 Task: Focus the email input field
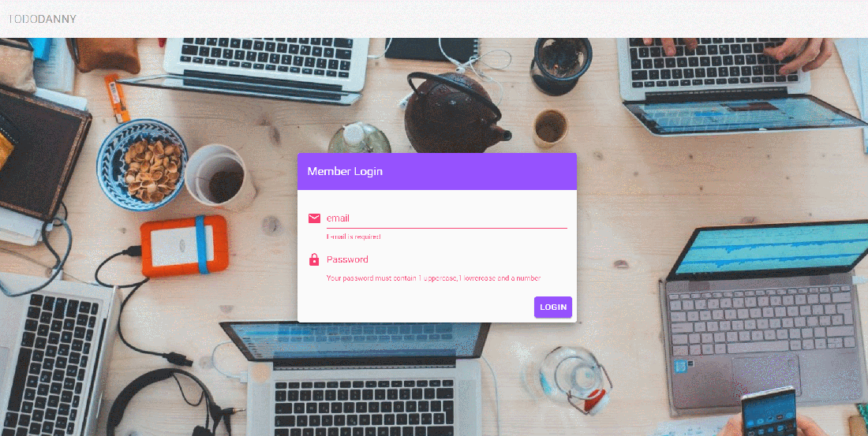click(447, 218)
